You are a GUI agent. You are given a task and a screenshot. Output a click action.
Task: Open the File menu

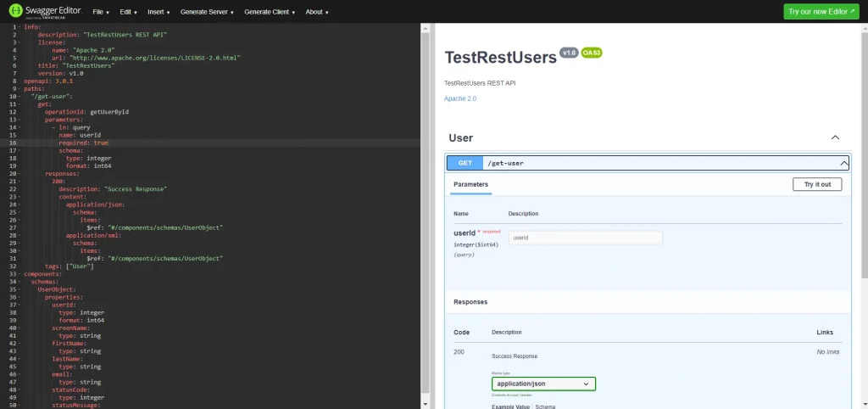(101, 12)
